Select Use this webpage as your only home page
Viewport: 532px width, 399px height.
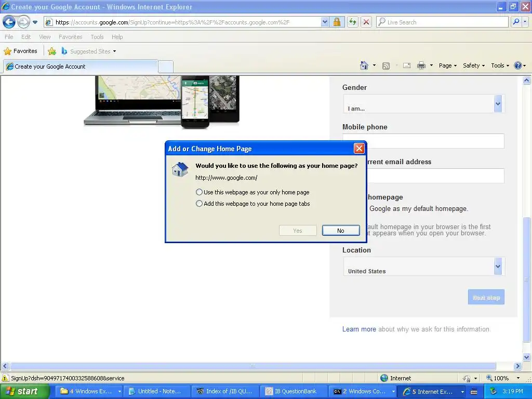[253, 192]
